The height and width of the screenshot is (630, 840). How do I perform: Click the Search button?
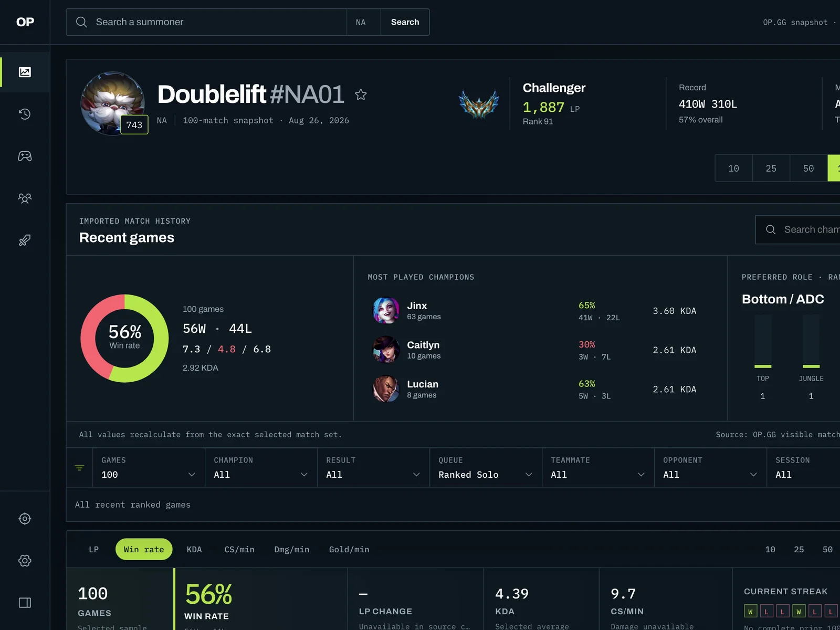[405, 22]
